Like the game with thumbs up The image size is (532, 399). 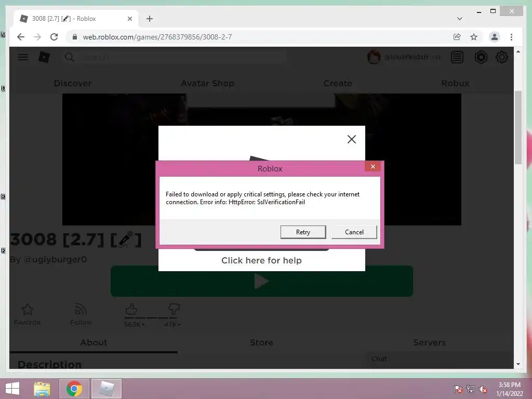click(131, 310)
